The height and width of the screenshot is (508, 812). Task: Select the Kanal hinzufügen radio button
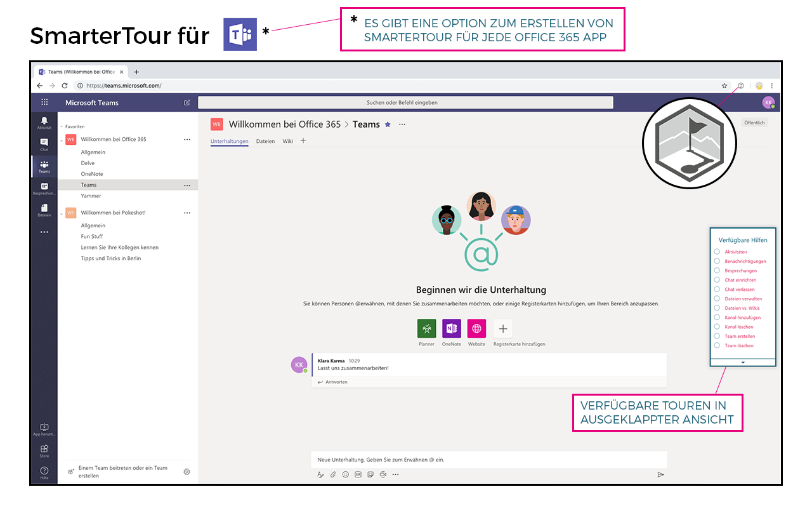coord(717,317)
